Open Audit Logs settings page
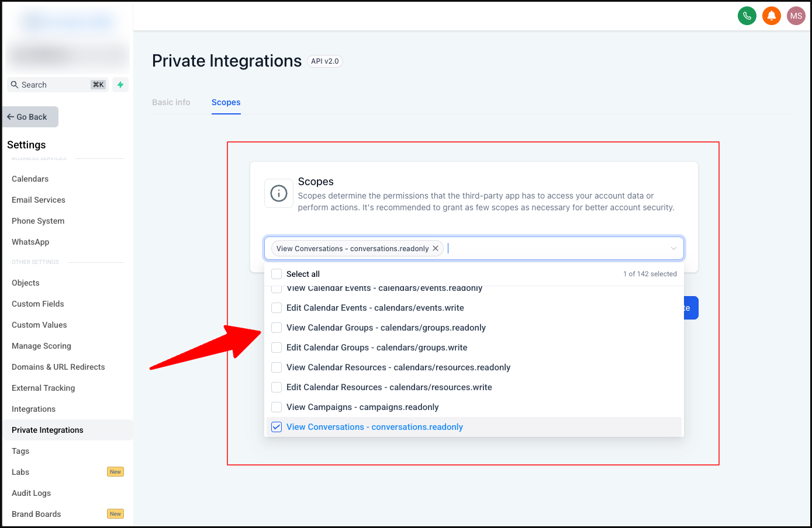The width and height of the screenshot is (812, 528). 31,493
